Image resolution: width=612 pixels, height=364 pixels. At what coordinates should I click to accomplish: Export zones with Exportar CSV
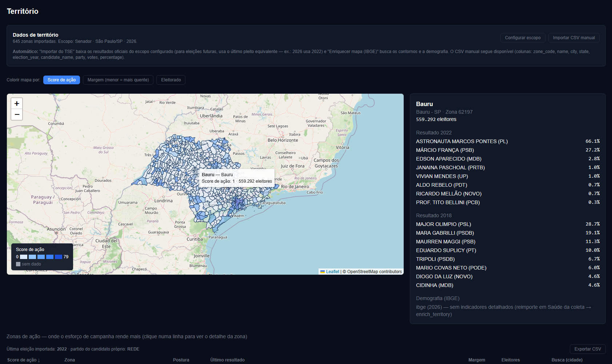pyautogui.click(x=588, y=349)
